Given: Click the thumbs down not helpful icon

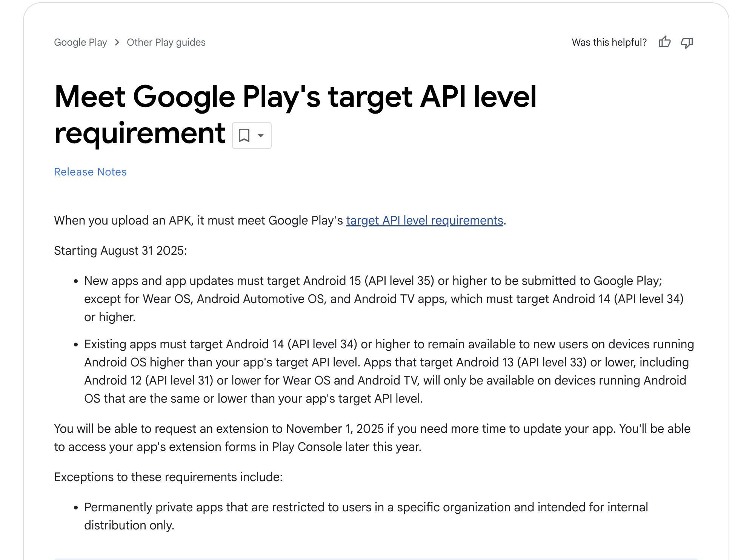Looking at the screenshot, I should click(x=687, y=42).
